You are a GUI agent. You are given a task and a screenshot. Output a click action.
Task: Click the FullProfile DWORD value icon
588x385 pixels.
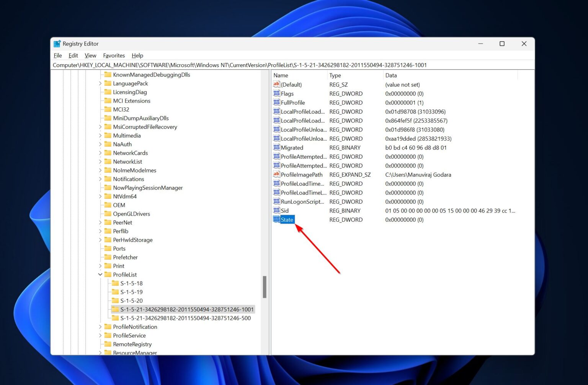click(276, 102)
